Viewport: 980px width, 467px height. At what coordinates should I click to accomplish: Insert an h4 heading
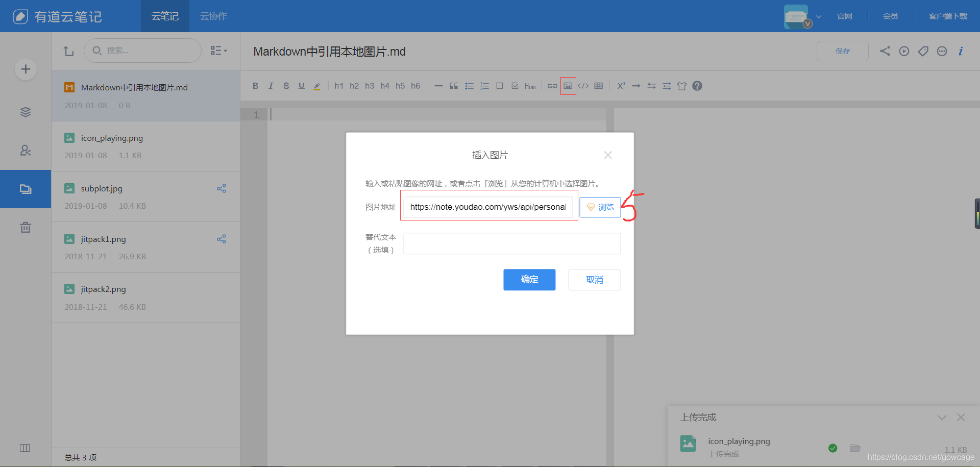[385, 86]
